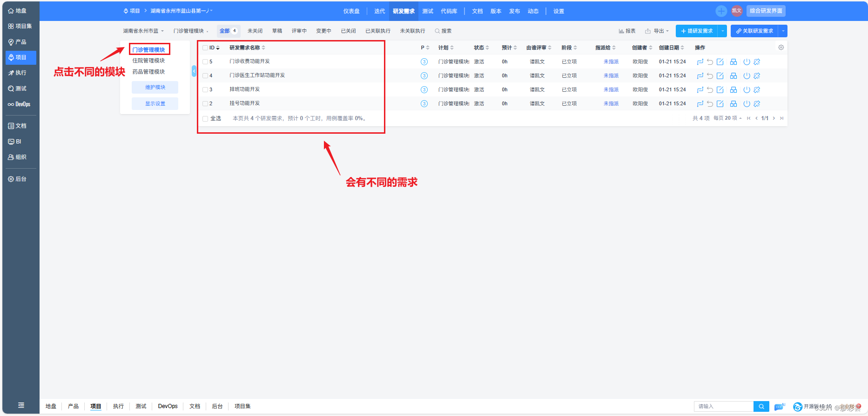Screen dimensions: 868x416
Task: Click the 综合研发界面 button
Action: (x=766, y=11)
